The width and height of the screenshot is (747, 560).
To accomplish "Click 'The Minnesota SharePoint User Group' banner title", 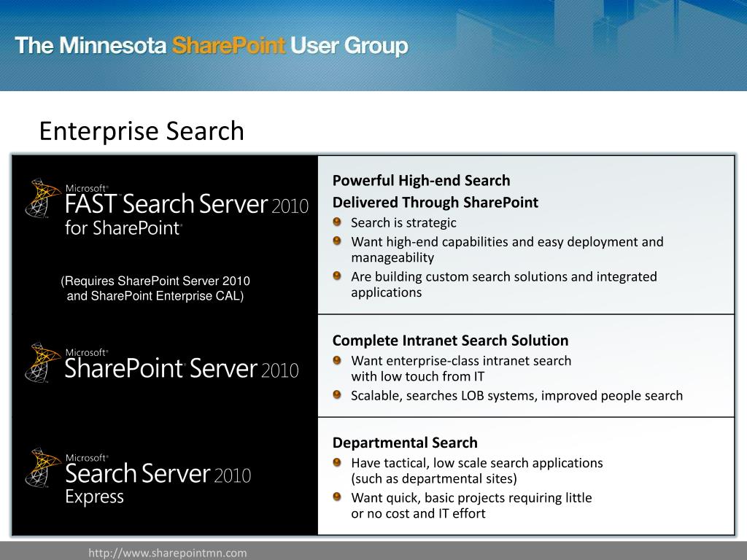I will [212, 46].
